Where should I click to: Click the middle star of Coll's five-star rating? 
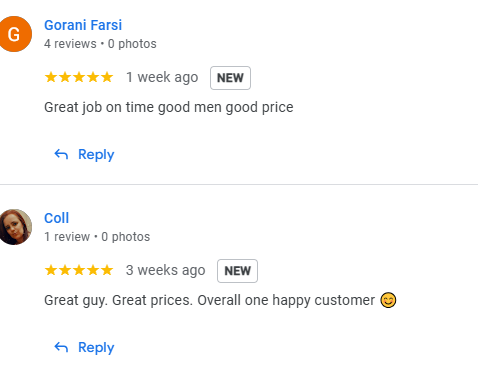coord(79,270)
